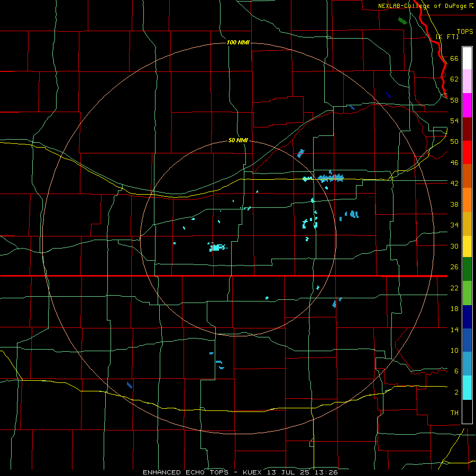Click the NEXLAB-College of DuPage text
Screen dimensions: 476x476
point(422,6)
